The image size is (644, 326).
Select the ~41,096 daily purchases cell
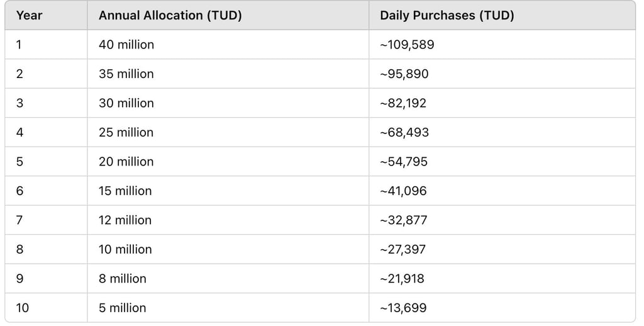tap(403, 191)
